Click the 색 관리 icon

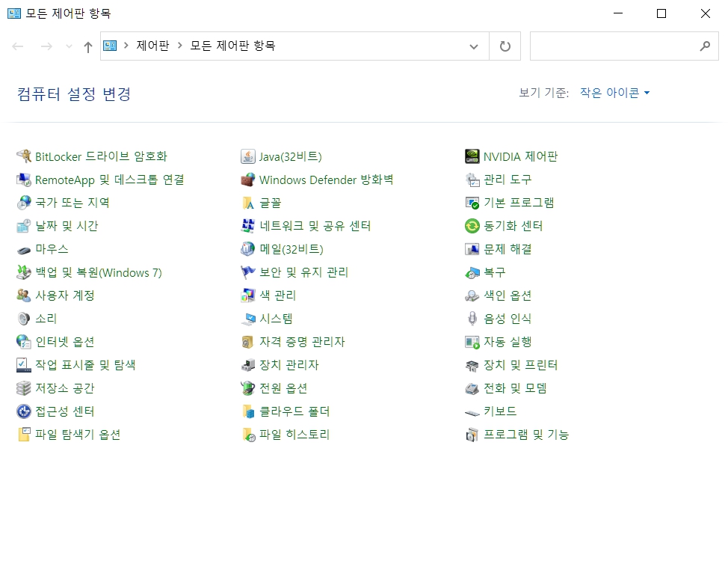click(x=248, y=295)
